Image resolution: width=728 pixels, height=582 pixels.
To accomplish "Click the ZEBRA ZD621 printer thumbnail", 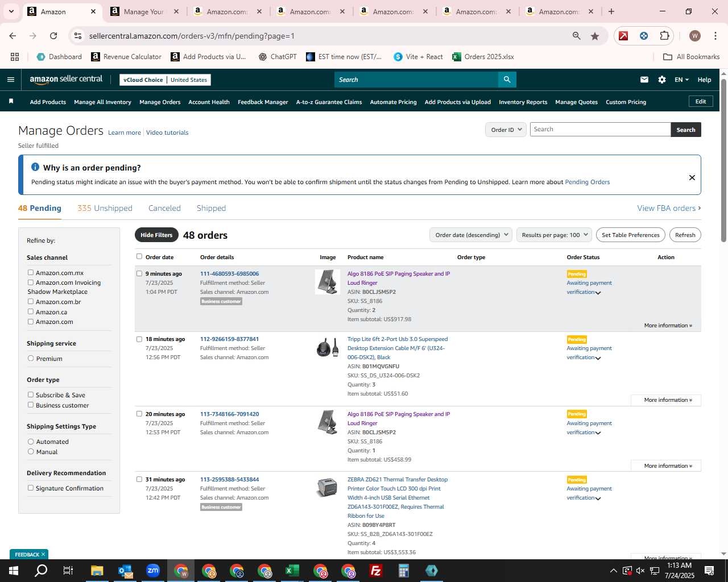I will tap(327, 487).
